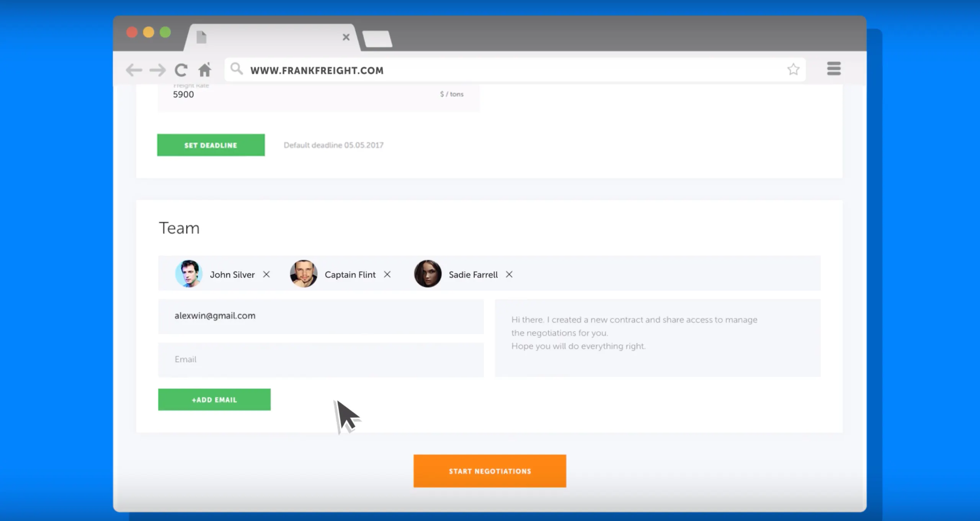Click the address bar search magnifier

[237, 69]
